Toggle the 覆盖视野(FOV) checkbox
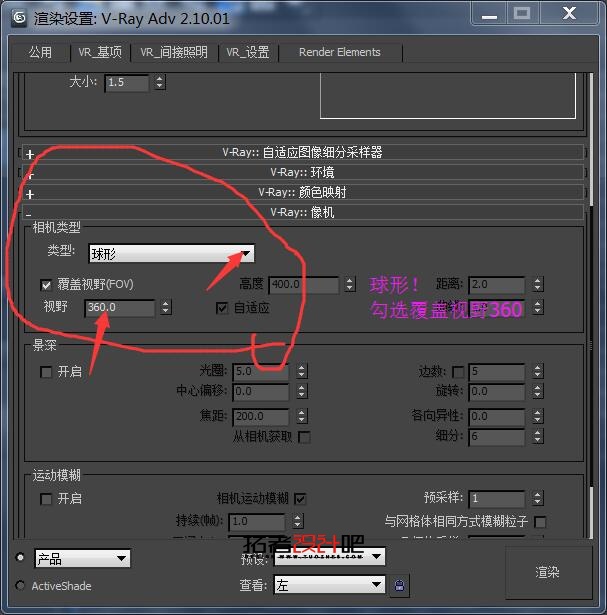 click(46, 285)
